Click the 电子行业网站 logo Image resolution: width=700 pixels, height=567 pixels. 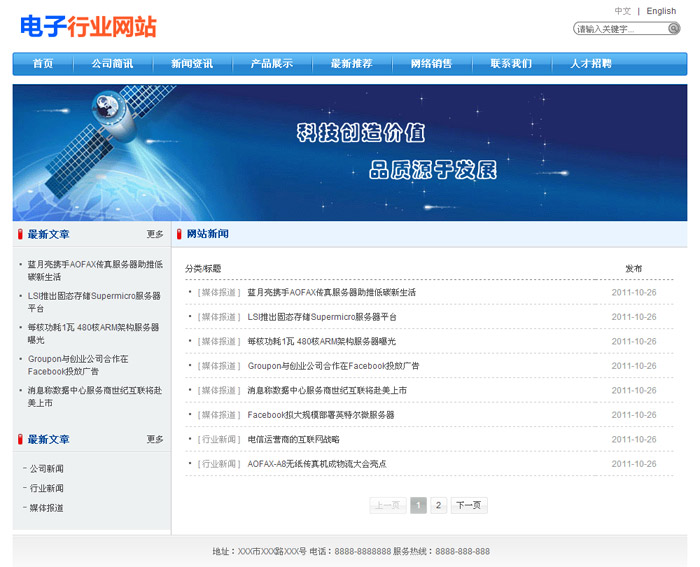88,27
